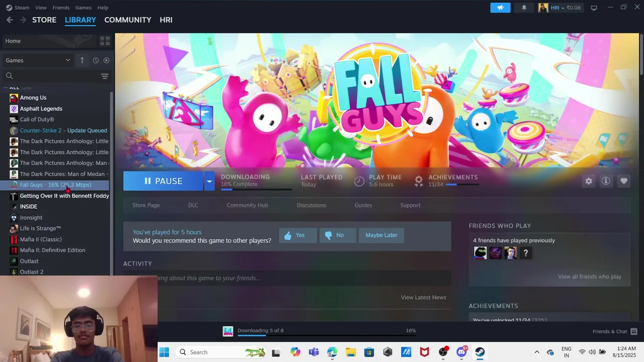
Task: Click the library search magnifier icon
Action: coord(9,76)
